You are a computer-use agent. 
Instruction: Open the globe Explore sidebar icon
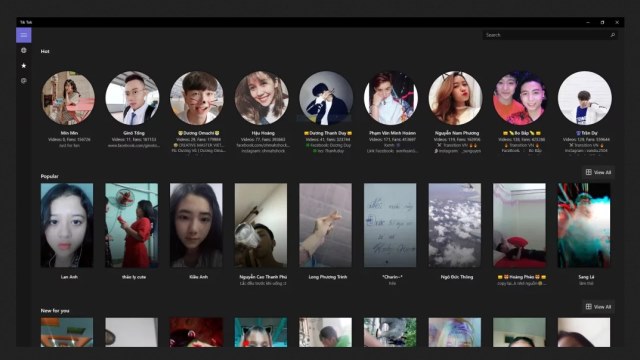(x=24, y=50)
